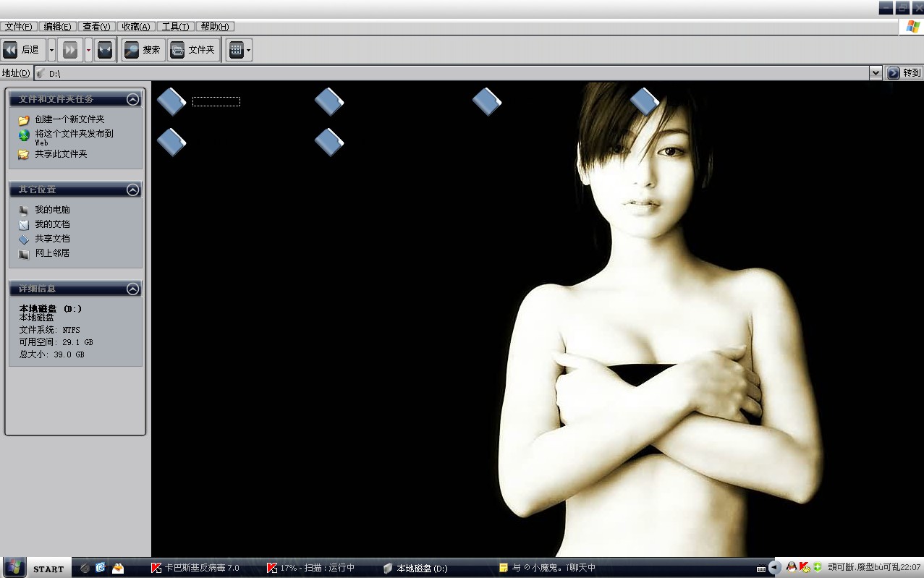Click the Views grid icon in toolbar
The image size is (924, 578).
(x=235, y=50)
